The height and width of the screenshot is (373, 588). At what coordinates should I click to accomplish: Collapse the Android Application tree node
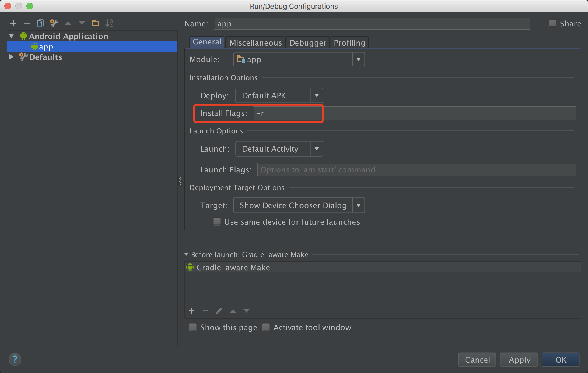(11, 36)
